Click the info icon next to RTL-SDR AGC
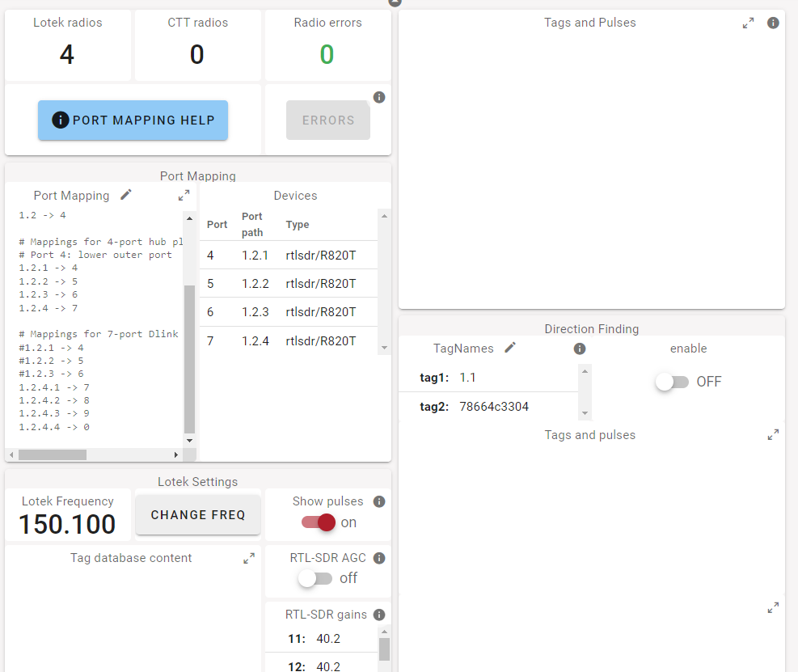The height and width of the screenshot is (672, 798). click(379, 558)
